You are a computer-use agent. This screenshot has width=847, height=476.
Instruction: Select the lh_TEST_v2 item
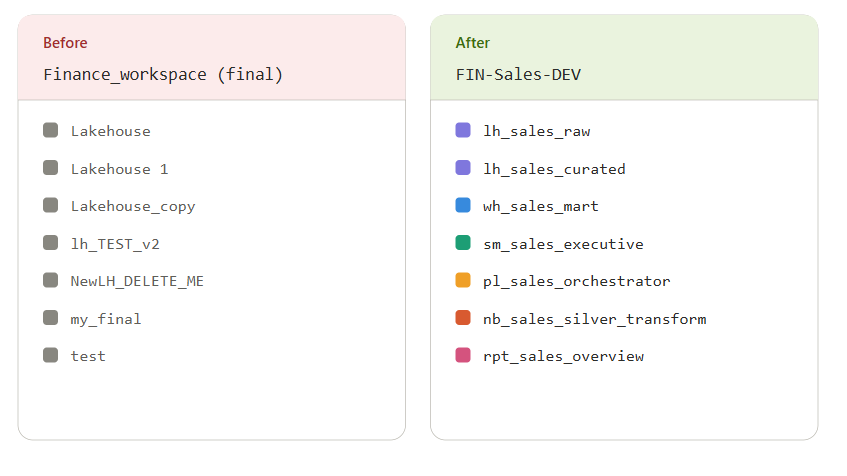point(114,244)
